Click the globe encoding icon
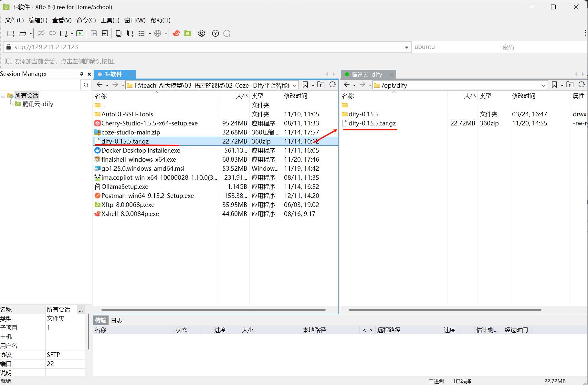The height and width of the screenshot is (385, 588). pyautogui.click(x=158, y=33)
